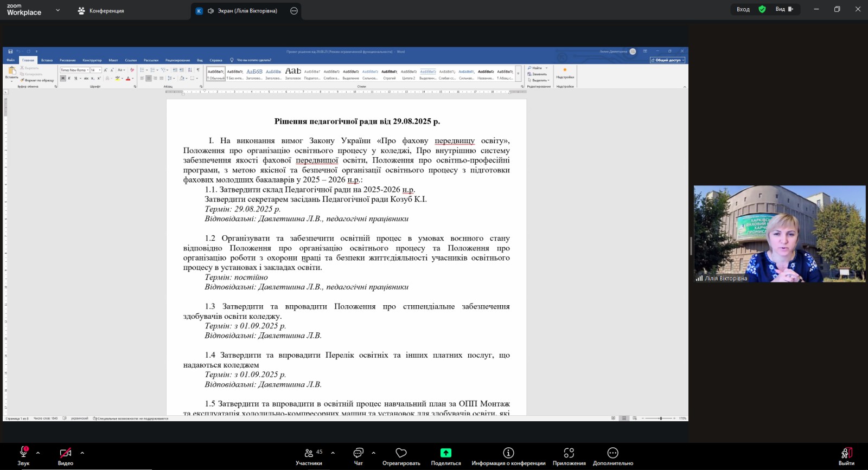This screenshot has height=470, width=868.
Task: Switch to the Конструктор ribbon tab
Action: 92,60
